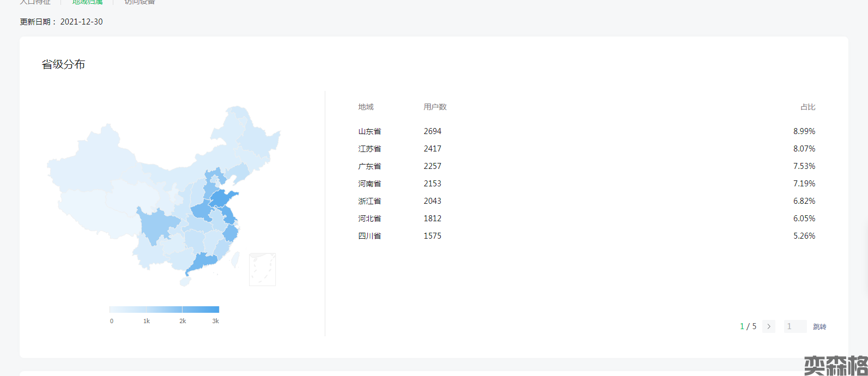868x376 pixels.
Task: Click the 河南省 entry in the table
Action: (369, 184)
